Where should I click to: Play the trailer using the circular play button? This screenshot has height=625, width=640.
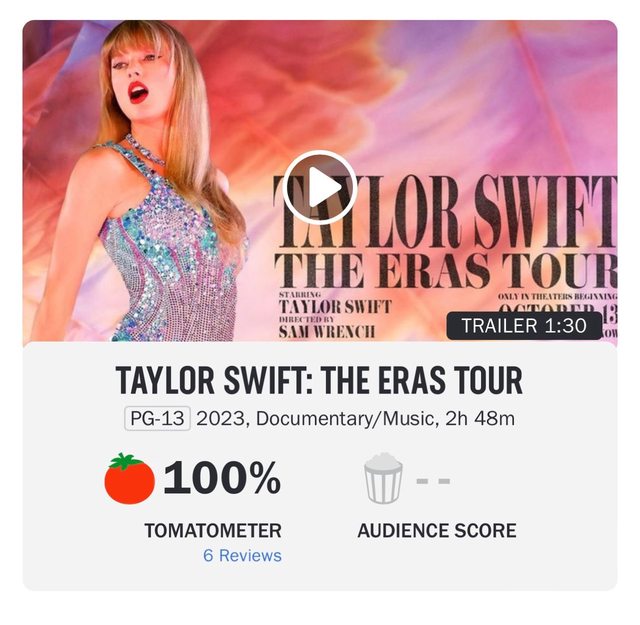pyautogui.click(x=319, y=186)
